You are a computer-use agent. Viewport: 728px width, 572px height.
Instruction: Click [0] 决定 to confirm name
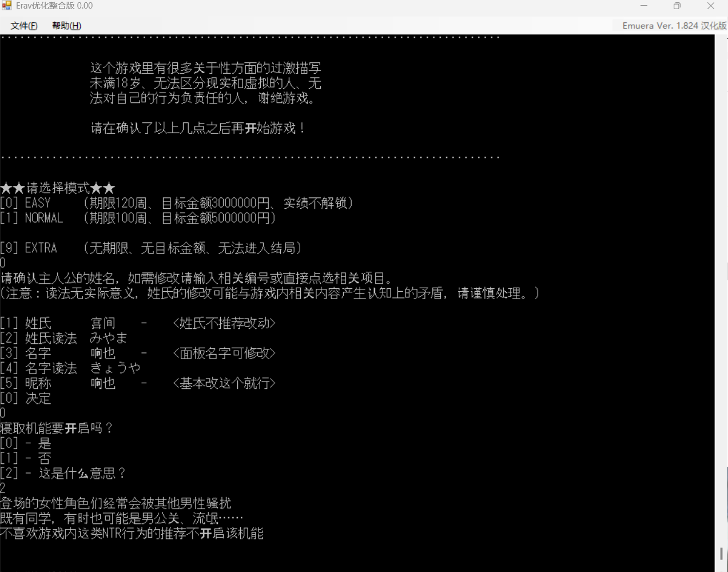coord(26,398)
